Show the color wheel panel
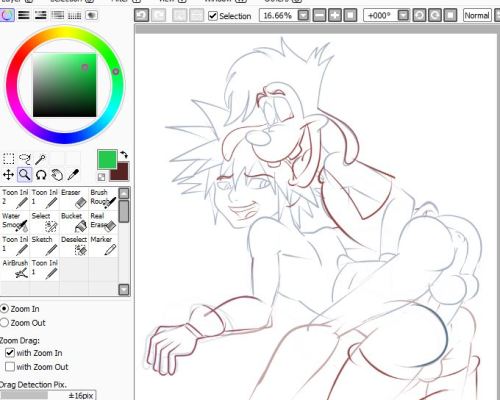The height and width of the screenshot is (400, 500). click(7, 15)
